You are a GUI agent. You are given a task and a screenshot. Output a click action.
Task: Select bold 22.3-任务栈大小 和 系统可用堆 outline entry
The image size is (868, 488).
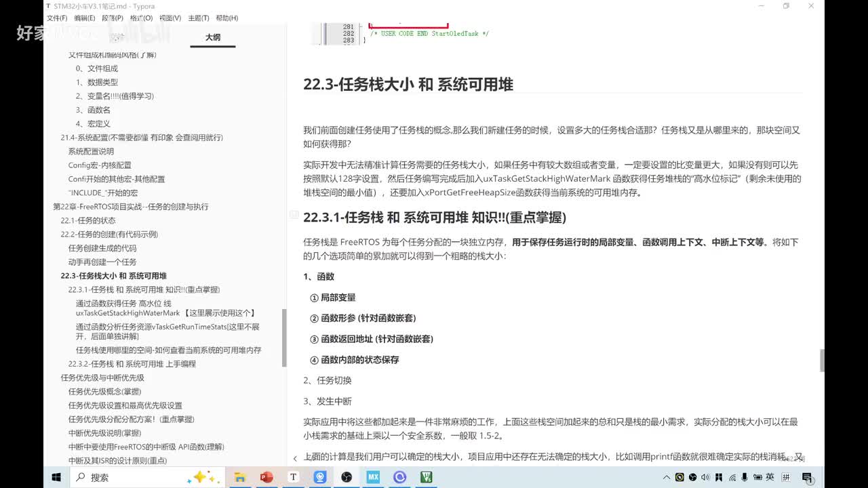pyautogui.click(x=113, y=276)
